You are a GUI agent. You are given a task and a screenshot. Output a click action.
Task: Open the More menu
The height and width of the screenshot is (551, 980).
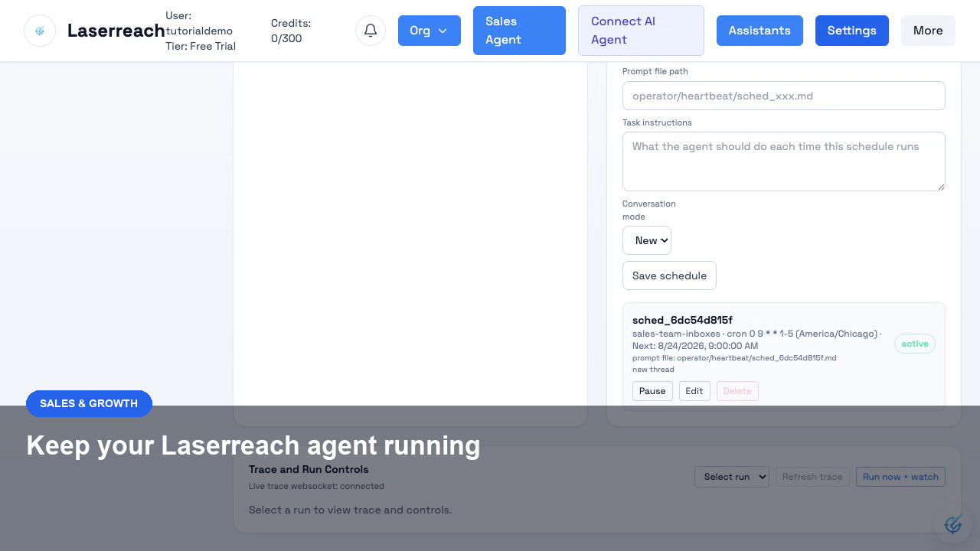(x=928, y=31)
